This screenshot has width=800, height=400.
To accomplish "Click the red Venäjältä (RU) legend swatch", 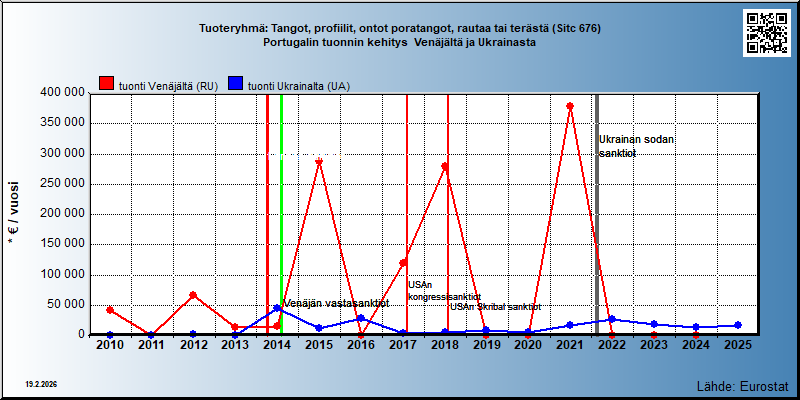I will pyautogui.click(x=107, y=84).
